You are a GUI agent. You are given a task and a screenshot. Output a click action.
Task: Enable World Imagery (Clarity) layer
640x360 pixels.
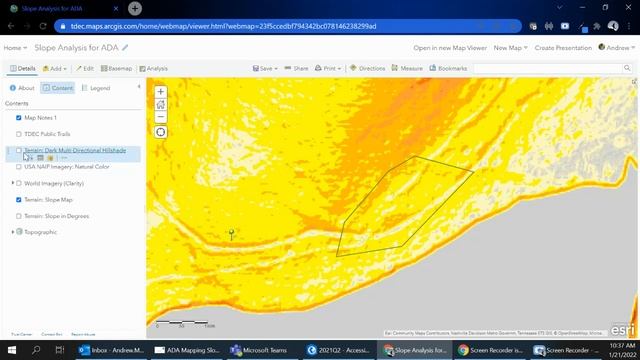18,184
